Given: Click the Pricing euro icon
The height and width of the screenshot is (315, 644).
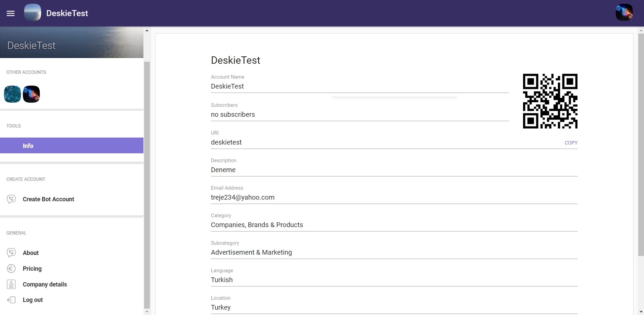Looking at the screenshot, I should (x=11, y=269).
